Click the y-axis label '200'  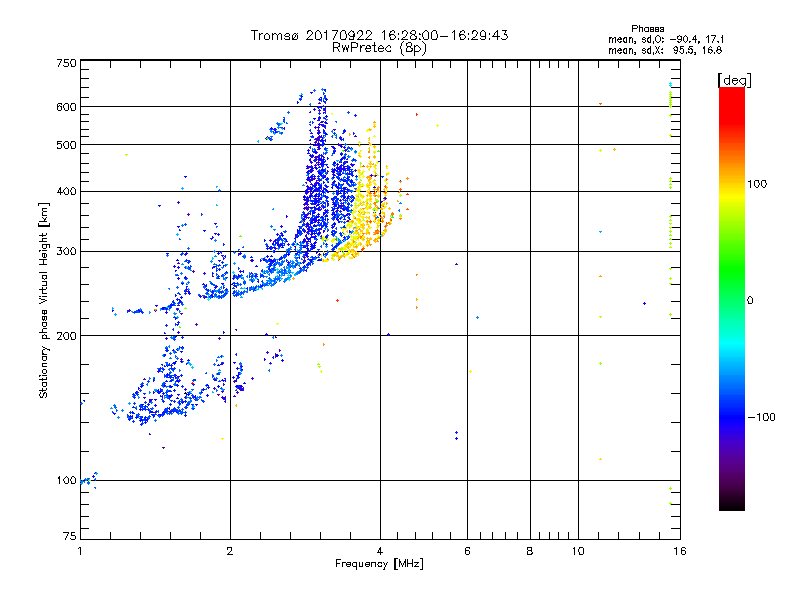[x=67, y=336]
